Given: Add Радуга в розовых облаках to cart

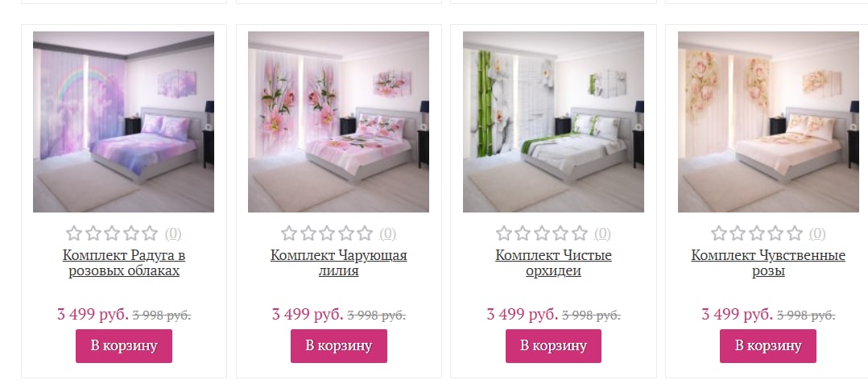Looking at the screenshot, I should [124, 346].
